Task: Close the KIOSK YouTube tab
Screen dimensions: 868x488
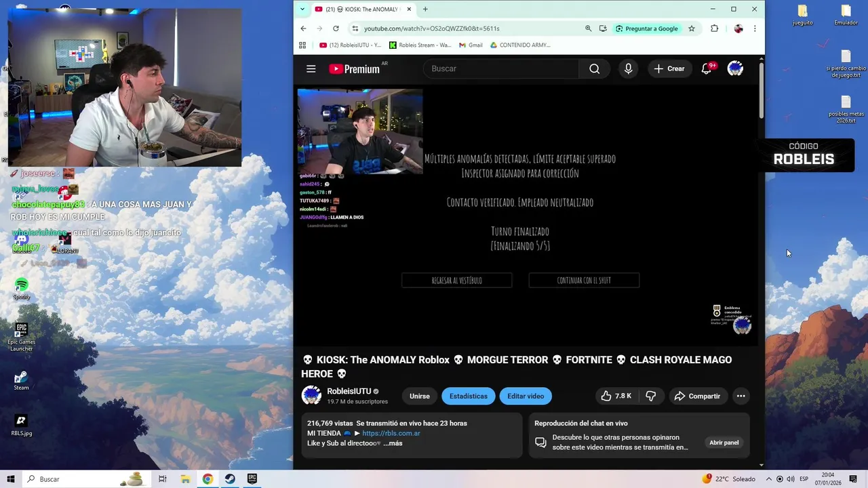Action: pyautogui.click(x=409, y=9)
